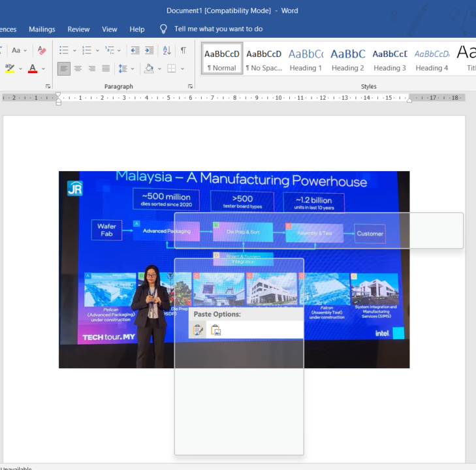
Task: Choose Keep Source Formatting paste option
Action: (198, 330)
